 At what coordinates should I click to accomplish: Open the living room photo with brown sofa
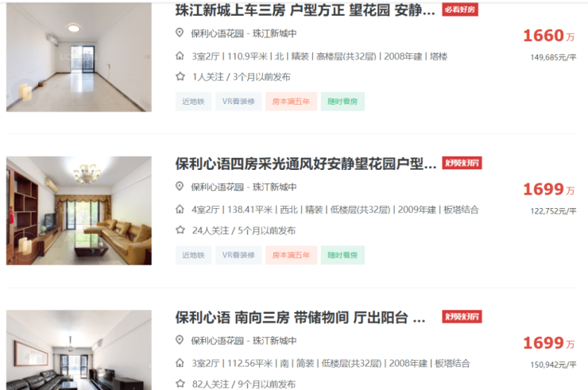tap(79, 210)
